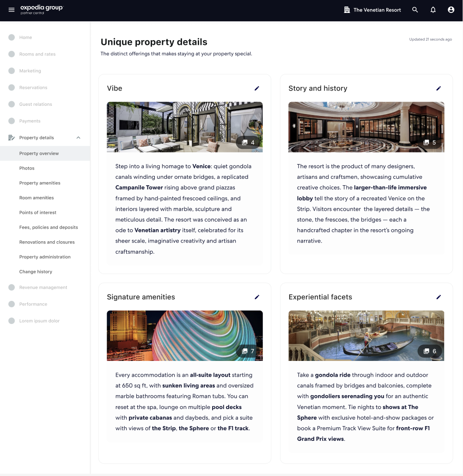Click the Experiential facets card title
Image resolution: width=463 pixels, height=476 pixels.
pyautogui.click(x=320, y=297)
